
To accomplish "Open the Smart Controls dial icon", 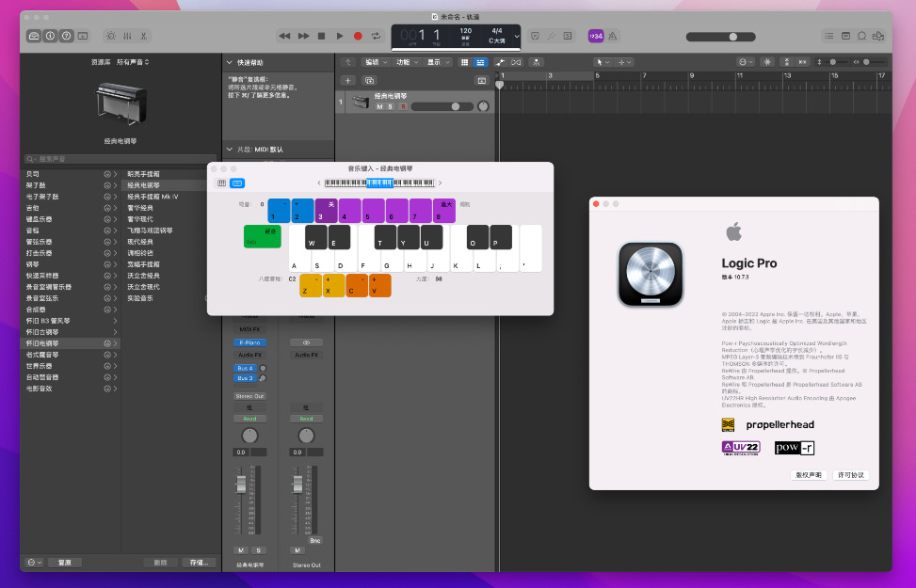I will point(111,36).
